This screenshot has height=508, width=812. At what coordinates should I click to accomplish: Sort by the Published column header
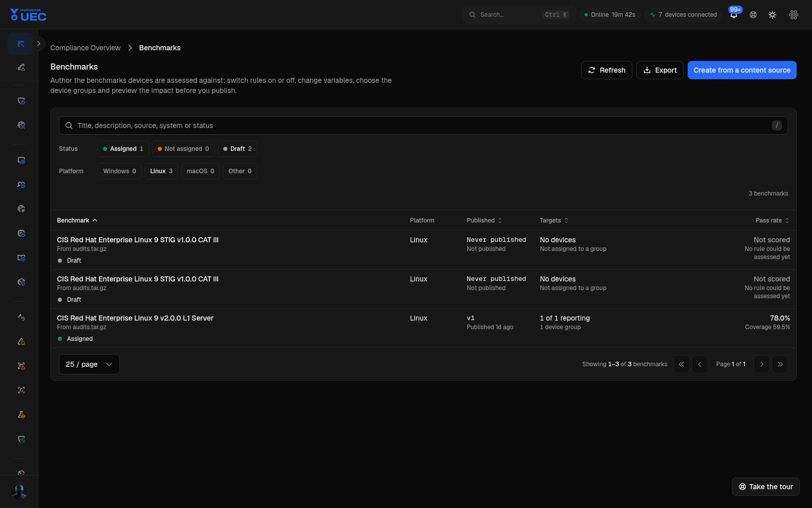(485, 220)
